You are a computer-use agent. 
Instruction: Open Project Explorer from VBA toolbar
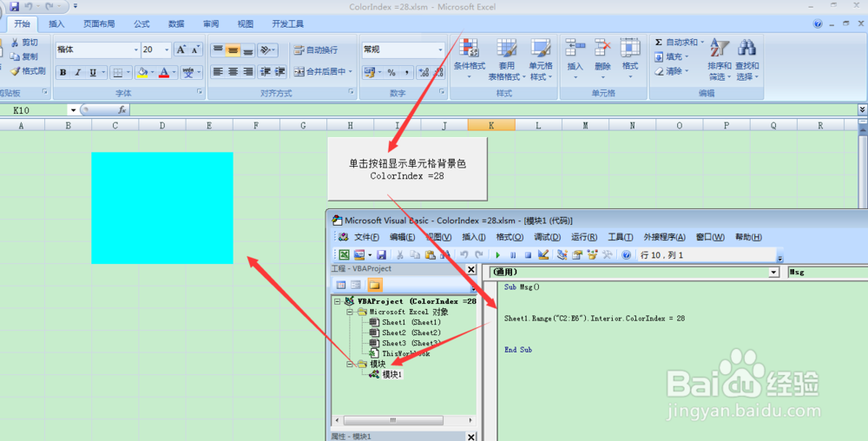(x=562, y=255)
